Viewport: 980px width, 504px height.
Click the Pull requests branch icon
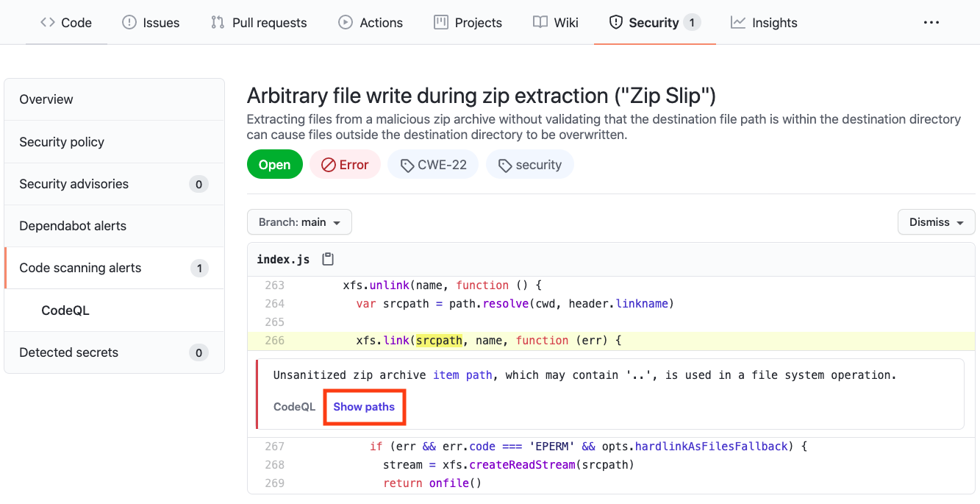(218, 23)
